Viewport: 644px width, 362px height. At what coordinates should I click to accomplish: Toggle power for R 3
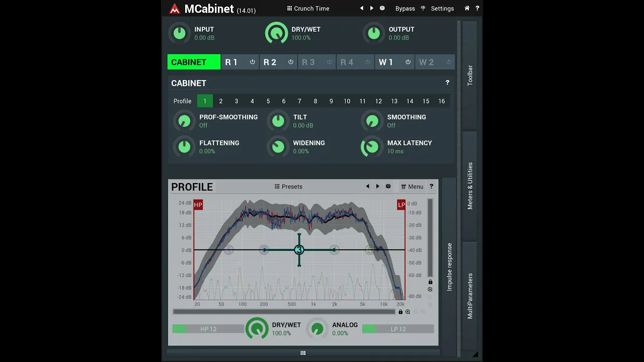point(330,62)
